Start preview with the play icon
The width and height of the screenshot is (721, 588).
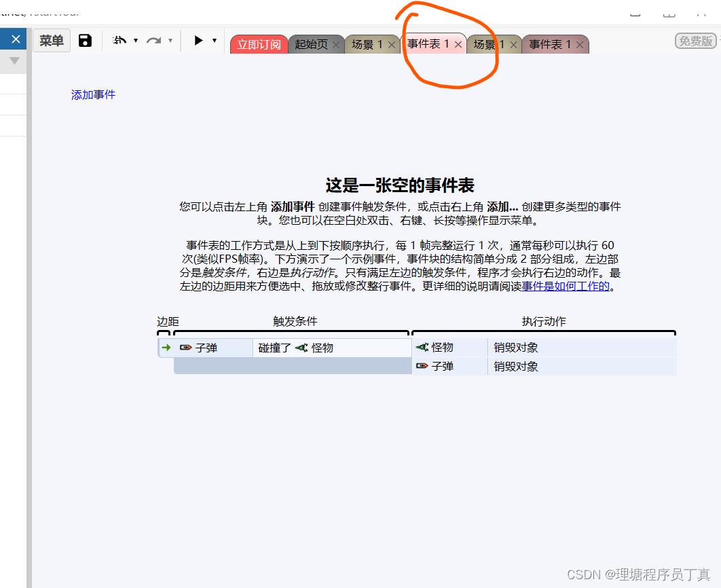(x=199, y=41)
